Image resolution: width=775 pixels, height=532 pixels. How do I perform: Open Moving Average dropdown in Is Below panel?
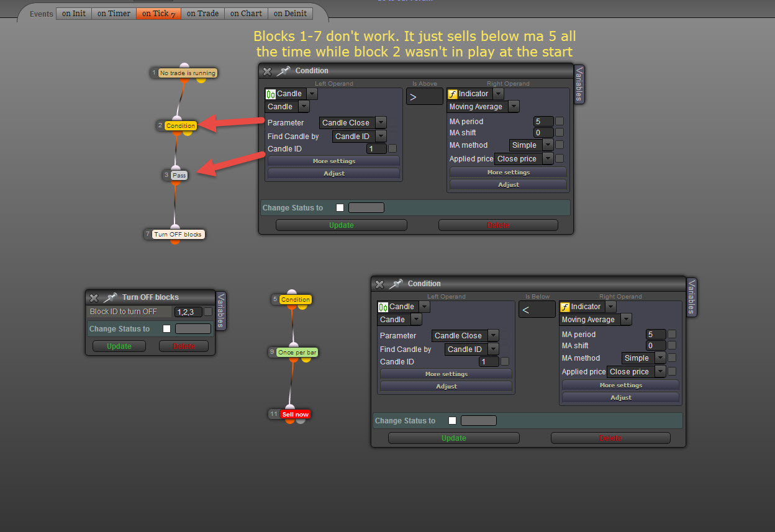pos(596,320)
